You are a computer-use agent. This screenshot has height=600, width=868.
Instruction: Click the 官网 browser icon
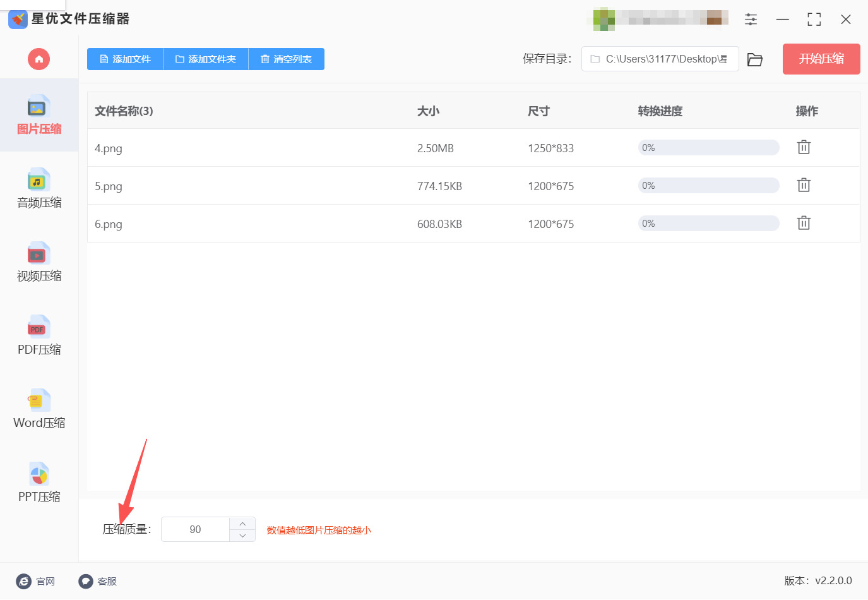click(x=23, y=581)
